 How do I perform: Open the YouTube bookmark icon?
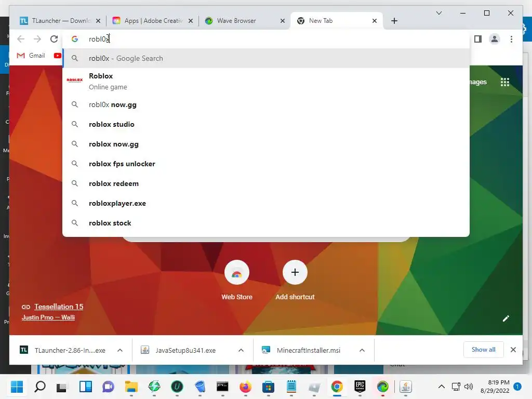click(57, 56)
